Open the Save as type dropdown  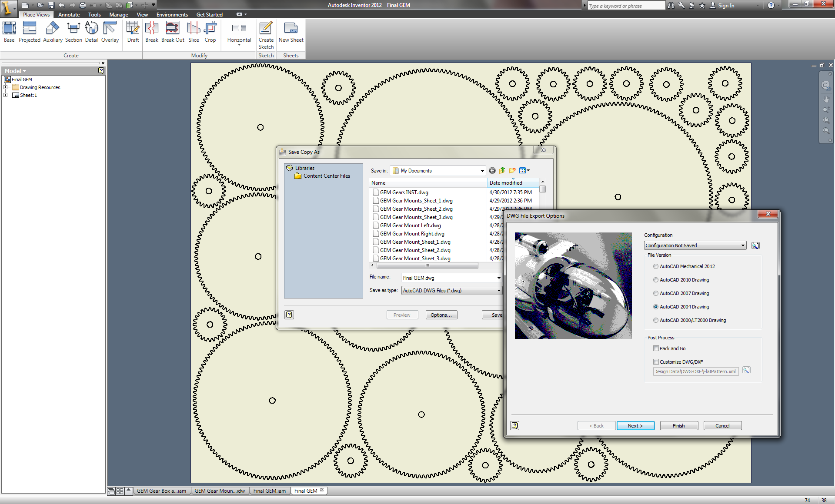[x=451, y=291]
